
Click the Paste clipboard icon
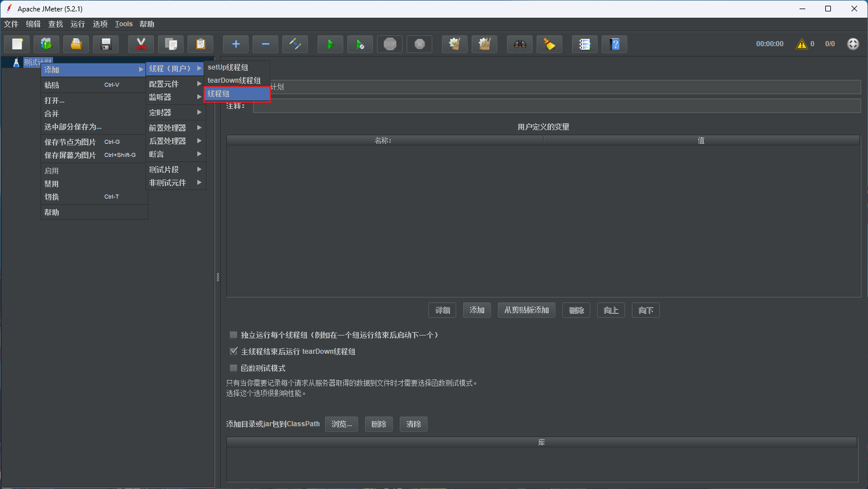point(200,44)
